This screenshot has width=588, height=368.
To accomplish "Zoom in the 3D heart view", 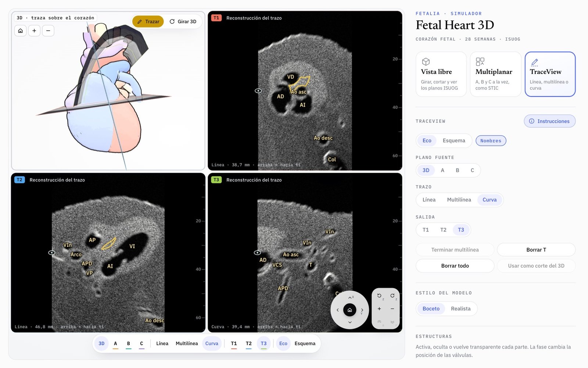I will (x=34, y=31).
